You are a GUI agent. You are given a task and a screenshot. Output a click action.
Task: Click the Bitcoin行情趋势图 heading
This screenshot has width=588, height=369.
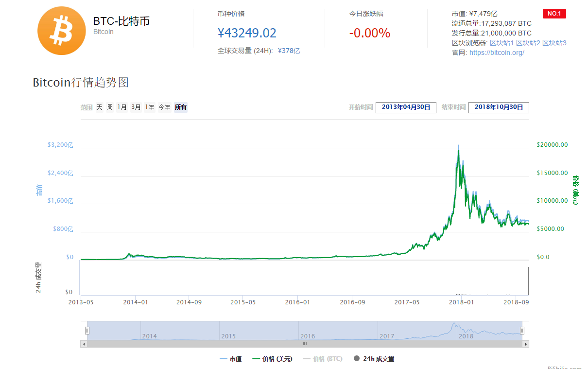(x=81, y=82)
